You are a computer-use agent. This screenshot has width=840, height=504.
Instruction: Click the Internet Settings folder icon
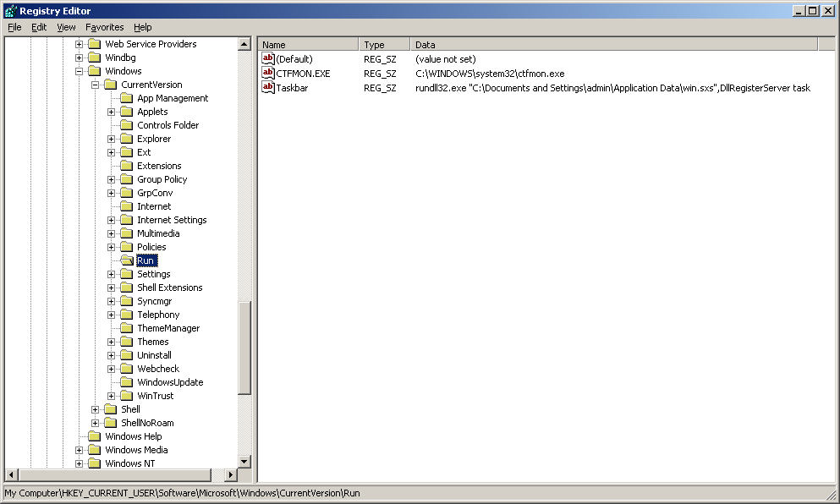(x=127, y=220)
